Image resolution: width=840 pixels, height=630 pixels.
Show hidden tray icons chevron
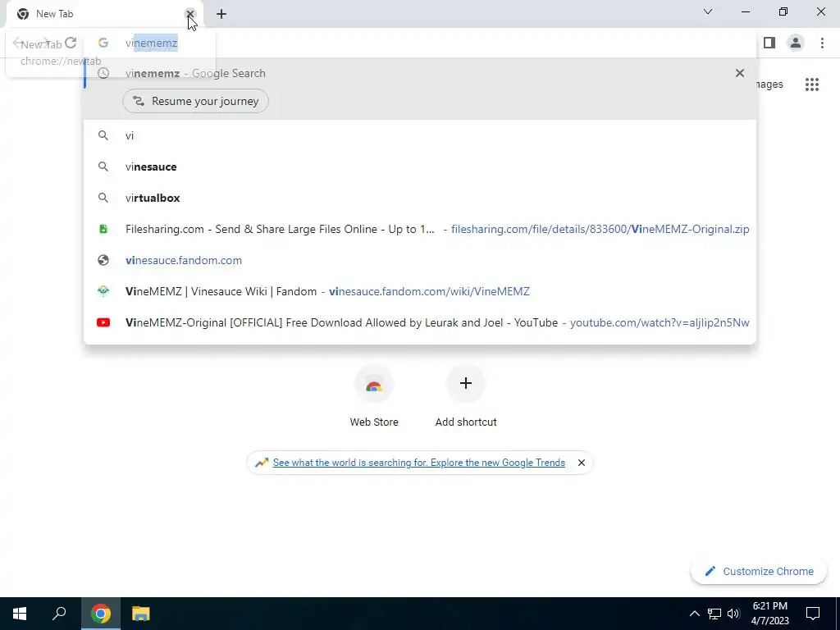(x=694, y=614)
